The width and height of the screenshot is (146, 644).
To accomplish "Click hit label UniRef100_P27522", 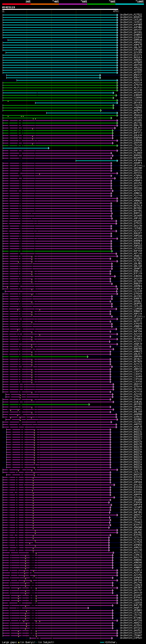I will click(x=131, y=15).
